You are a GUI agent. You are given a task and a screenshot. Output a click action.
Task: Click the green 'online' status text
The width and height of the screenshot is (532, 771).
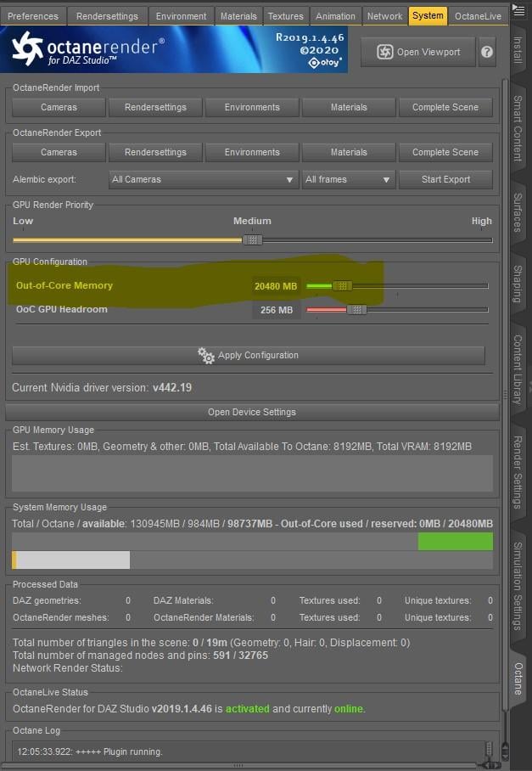[x=348, y=709]
